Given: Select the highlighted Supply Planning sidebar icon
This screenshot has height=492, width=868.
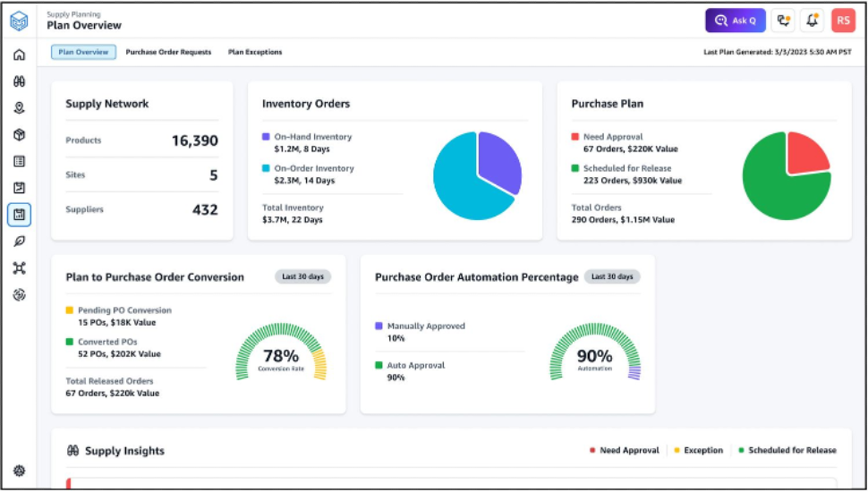Looking at the screenshot, I should 20,215.
